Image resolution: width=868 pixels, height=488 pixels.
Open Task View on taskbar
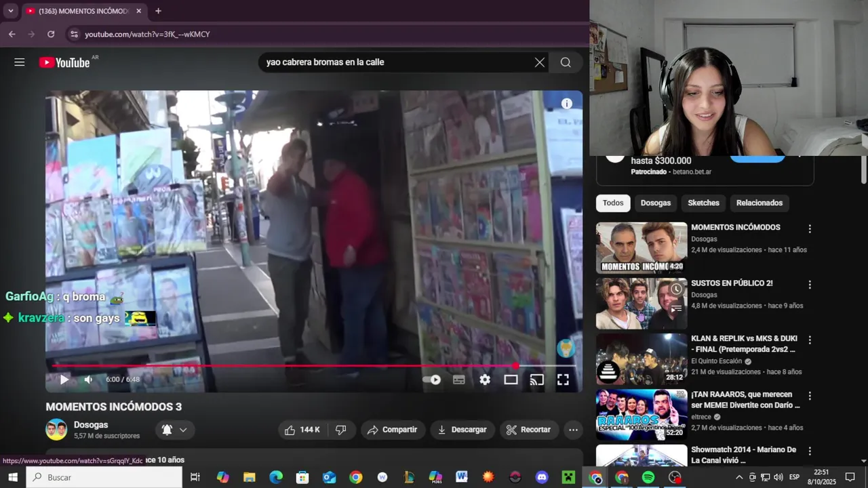pyautogui.click(x=195, y=477)
